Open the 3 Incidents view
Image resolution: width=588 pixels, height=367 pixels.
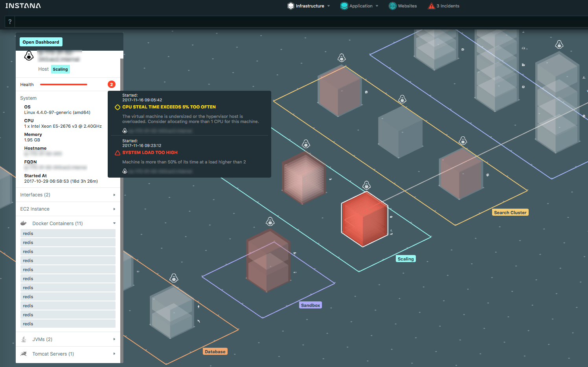click(444, 6)
